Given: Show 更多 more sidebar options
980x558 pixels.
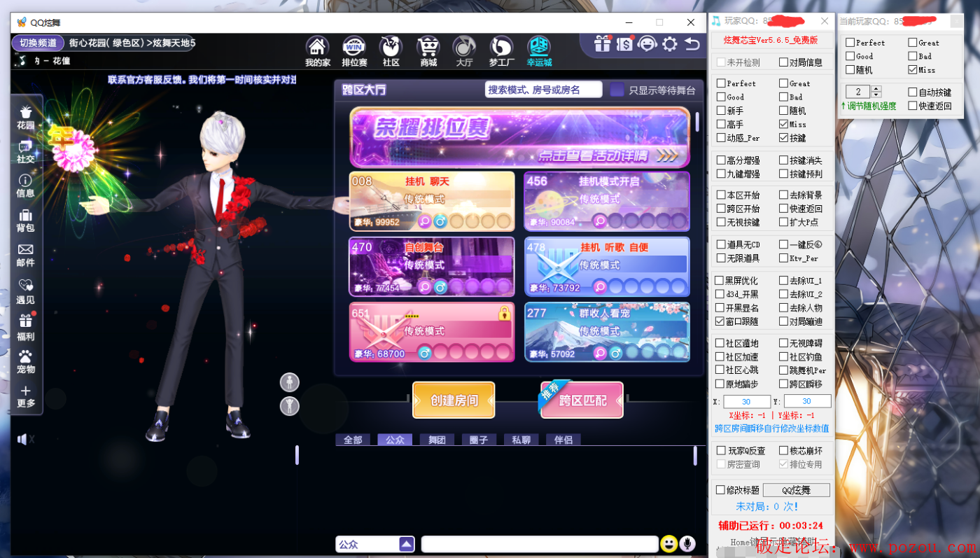Looking at the screenshot, I should point(26,396).
